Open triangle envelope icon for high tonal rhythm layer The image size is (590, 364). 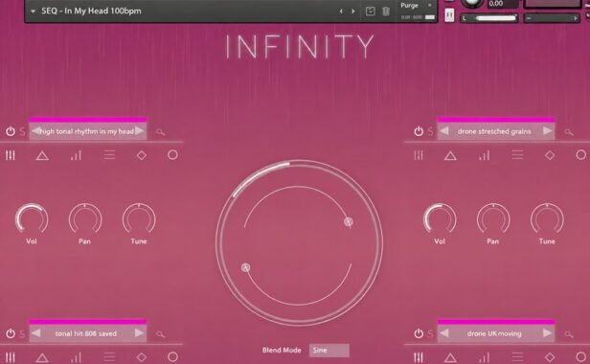click(x=42, y=155)
